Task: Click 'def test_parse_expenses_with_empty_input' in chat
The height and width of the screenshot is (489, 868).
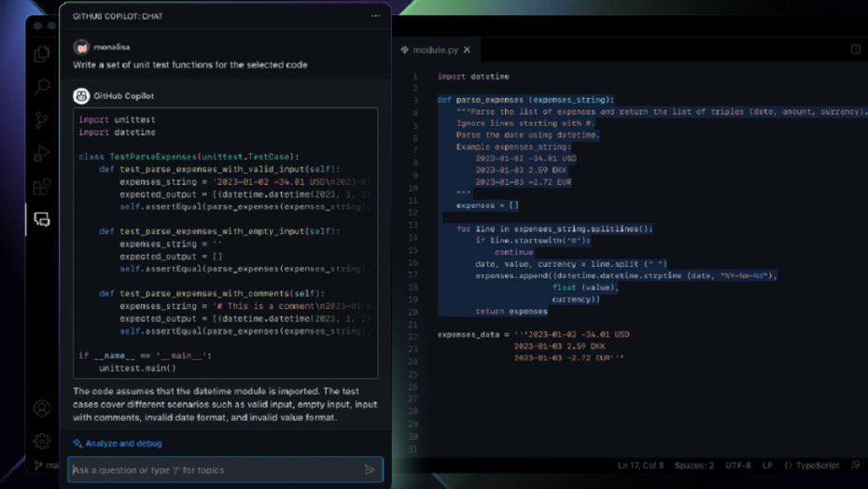Action: point(219,231)
